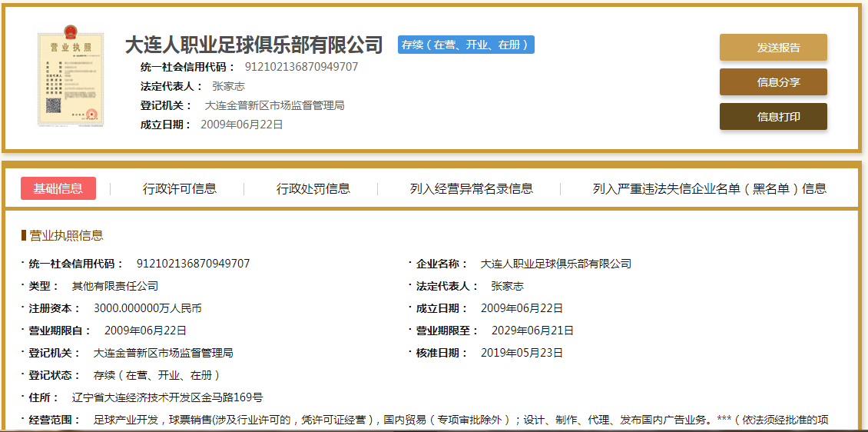The image size is (868, 432).
Task: Click 营业期限自 value 2009年06月22日
Action: point(146,331)
